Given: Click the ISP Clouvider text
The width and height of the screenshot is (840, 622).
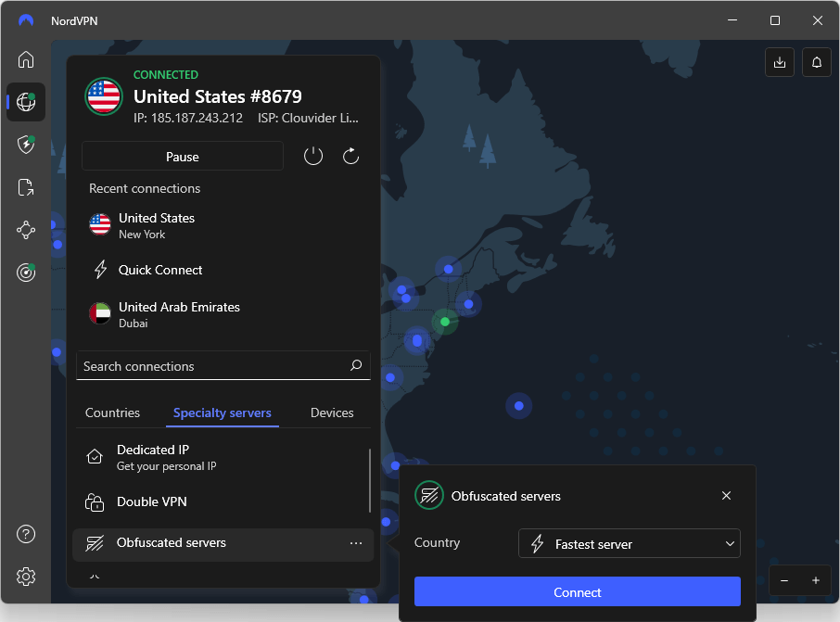Looking at the screenshot, I should [308, 118].
